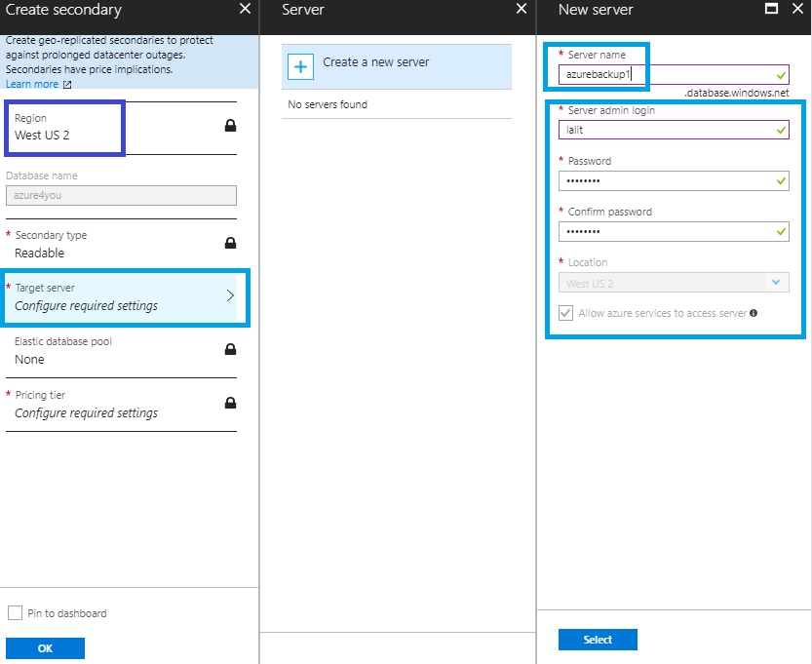Screen dimensions: 812x664
Task: Enable Pin to dashboard checkbox
Action: point(15,613)
